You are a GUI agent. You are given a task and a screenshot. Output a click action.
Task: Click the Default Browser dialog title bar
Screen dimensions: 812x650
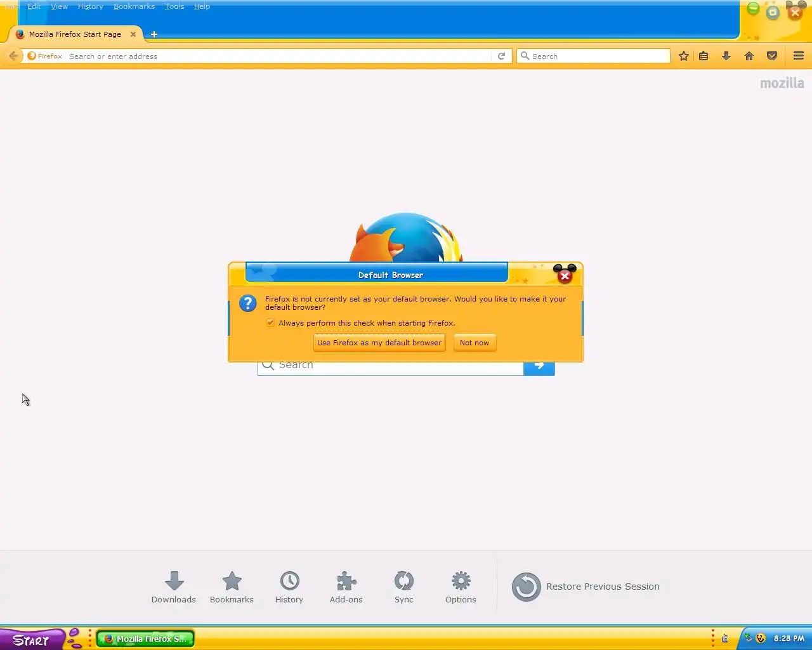[377, 274]
